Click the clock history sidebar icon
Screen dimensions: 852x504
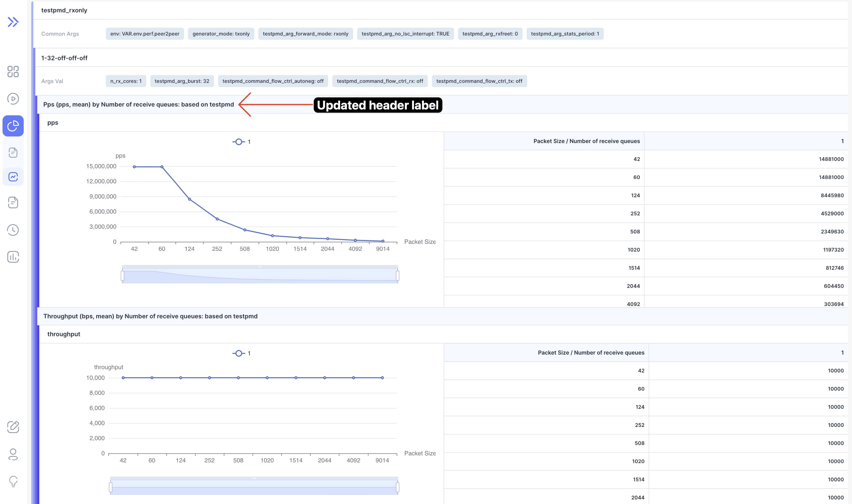(13, 230)
